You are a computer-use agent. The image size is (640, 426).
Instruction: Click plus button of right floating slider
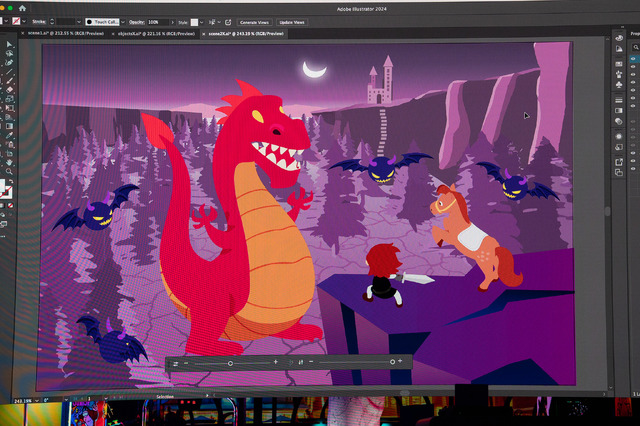click(400, 361)
